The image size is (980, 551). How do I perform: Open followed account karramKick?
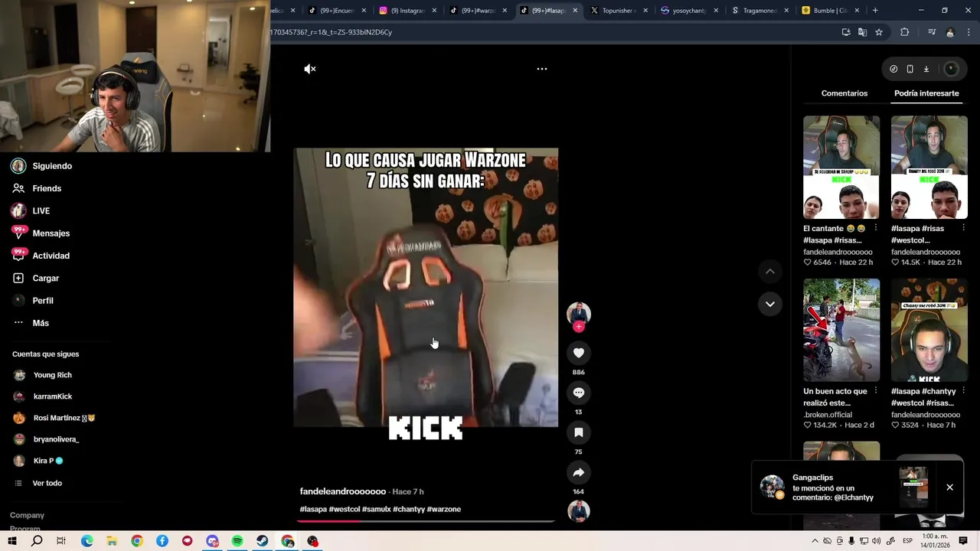tap(52, 396)
